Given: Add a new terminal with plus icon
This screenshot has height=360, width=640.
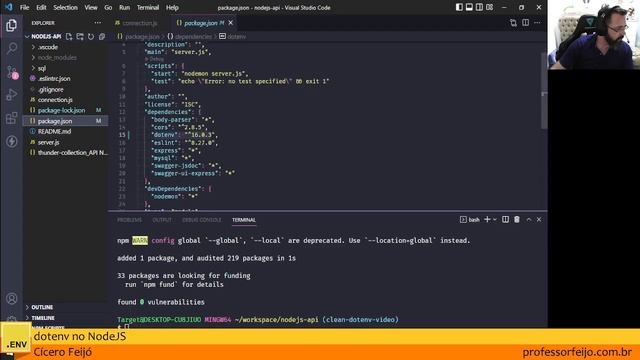Looking at the screenshot, I should point(487,220).
